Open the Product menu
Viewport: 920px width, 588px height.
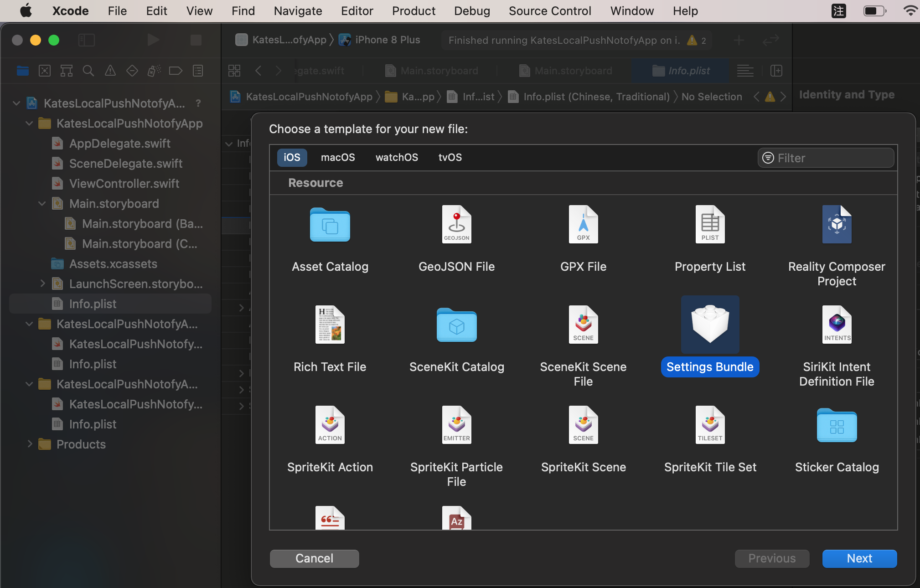(413, 11)
